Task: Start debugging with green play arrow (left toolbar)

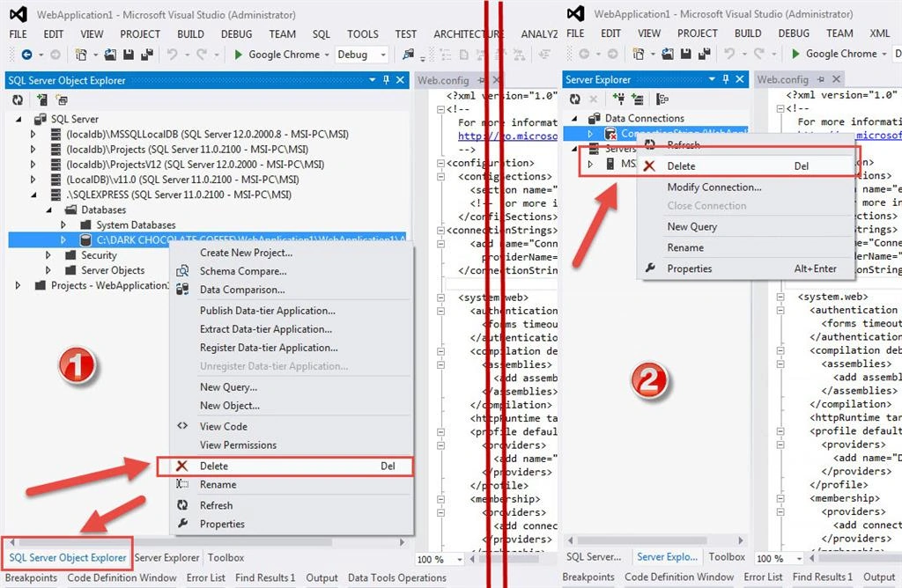Action: (x=238, y=55)
